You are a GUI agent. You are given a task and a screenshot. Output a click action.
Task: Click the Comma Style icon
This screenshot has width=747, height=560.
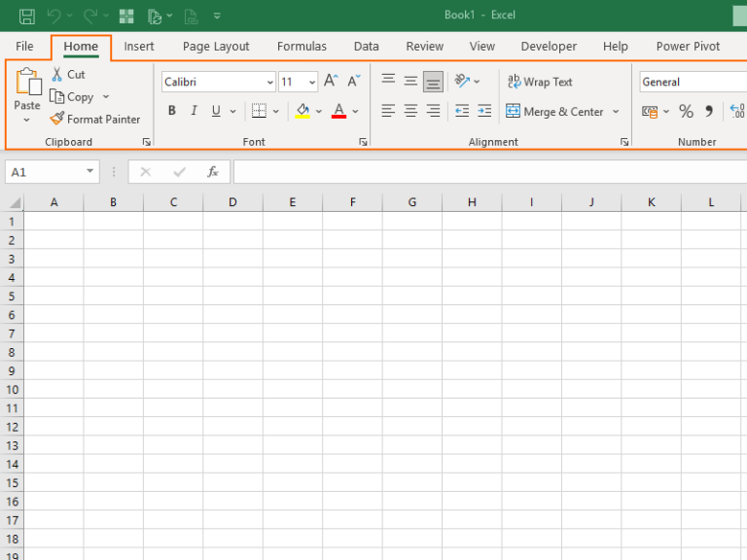click(x=709, y=112)
